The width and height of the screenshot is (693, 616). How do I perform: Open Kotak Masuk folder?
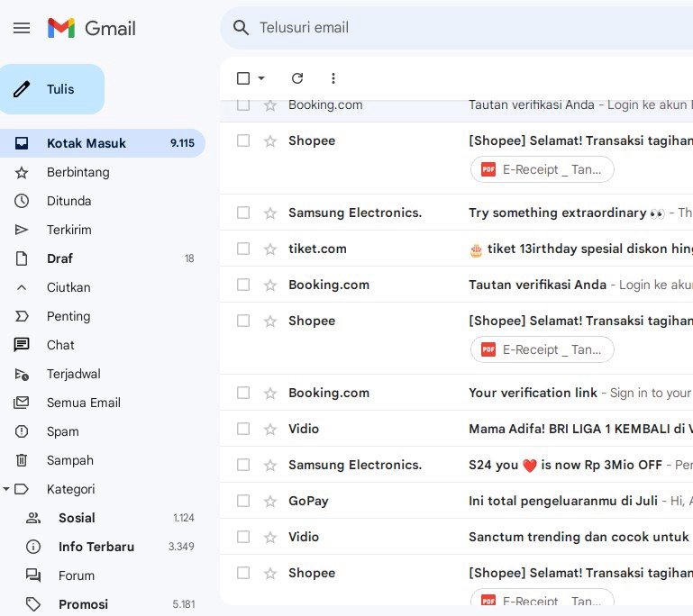103,143
